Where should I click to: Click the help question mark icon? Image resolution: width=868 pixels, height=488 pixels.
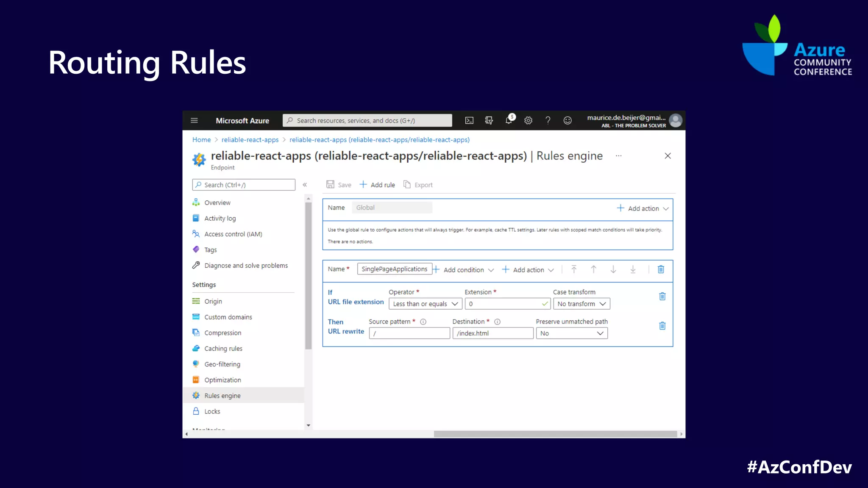point(548,121)
